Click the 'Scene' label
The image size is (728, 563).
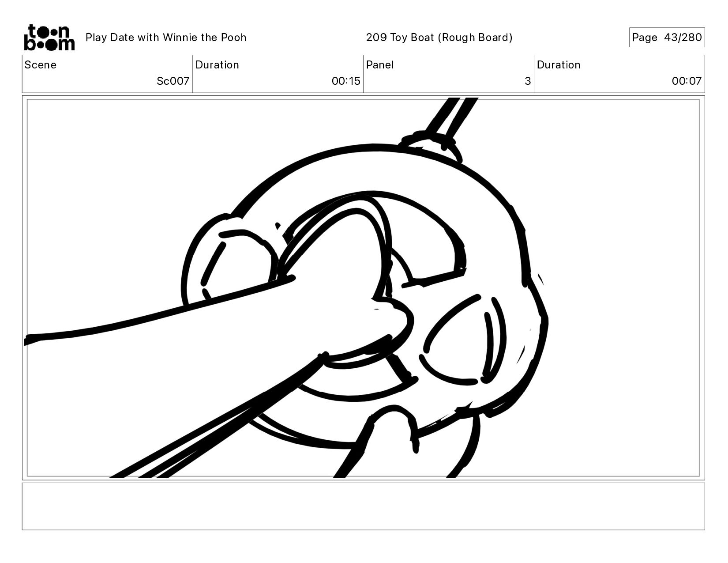(41, 65)
